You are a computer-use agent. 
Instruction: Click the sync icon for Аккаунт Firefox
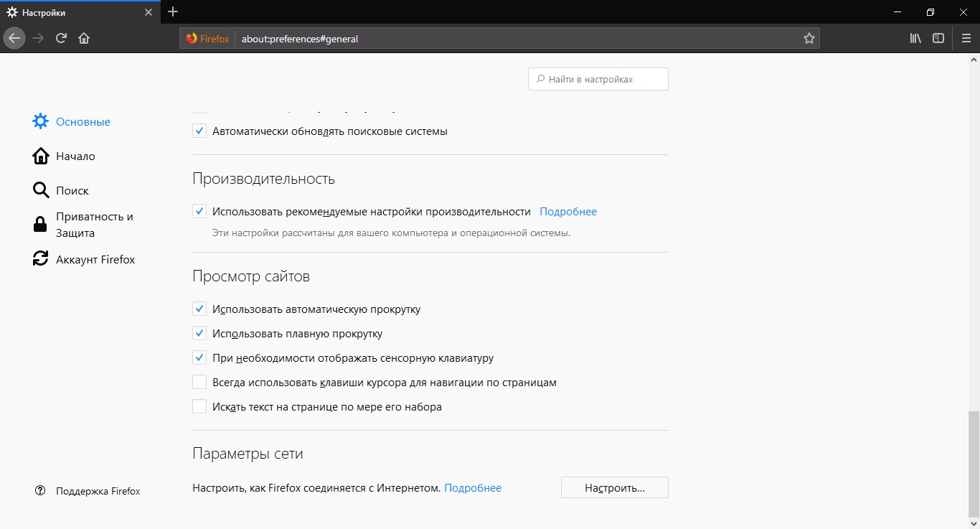point(41,259)
